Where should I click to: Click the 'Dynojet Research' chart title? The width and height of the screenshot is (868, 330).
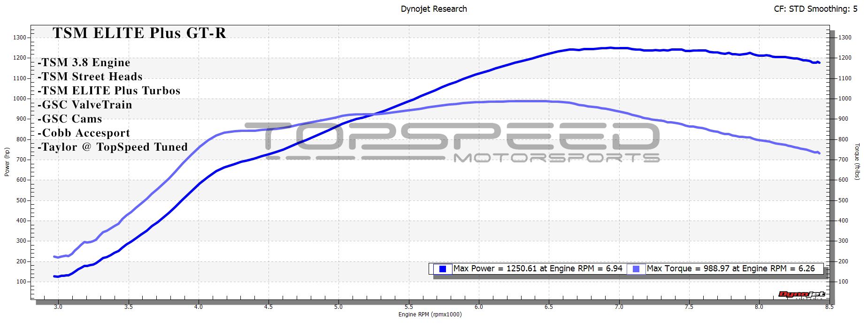pyautogui.click(x=434, y=9)
